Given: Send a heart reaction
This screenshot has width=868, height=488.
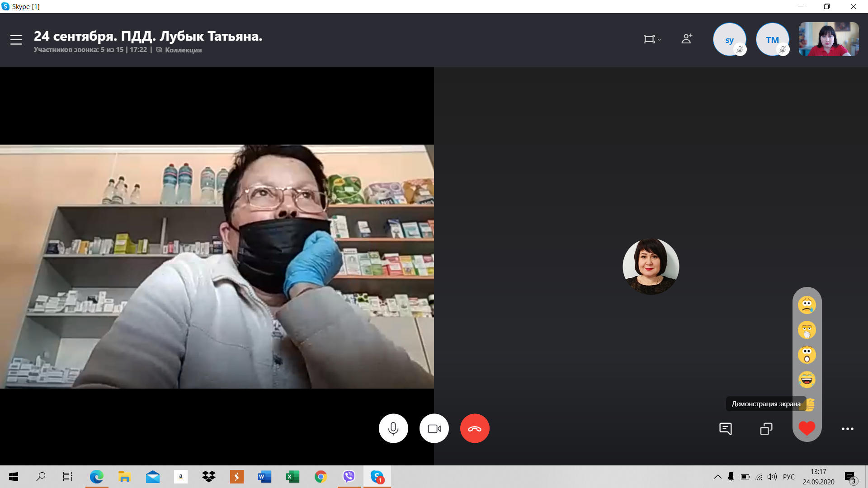Looking at the screenshot, I should [x=807, y=428].
